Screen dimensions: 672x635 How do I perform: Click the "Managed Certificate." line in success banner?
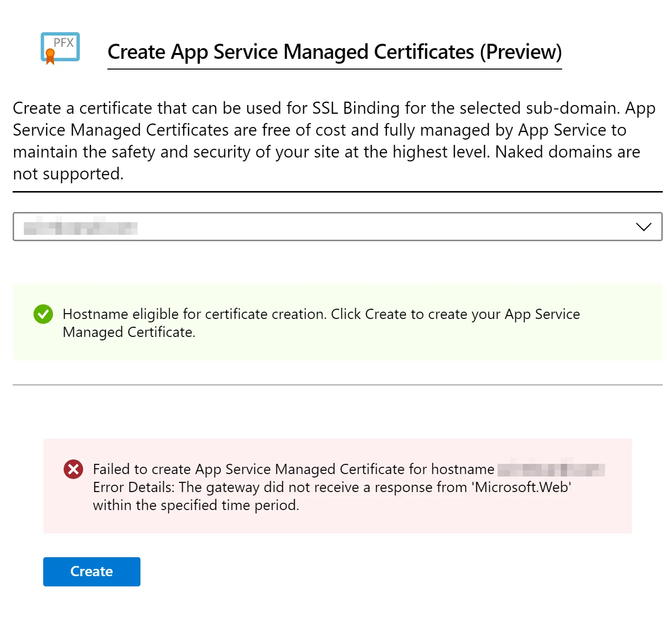pyautogui.click(x=129, y=332)
